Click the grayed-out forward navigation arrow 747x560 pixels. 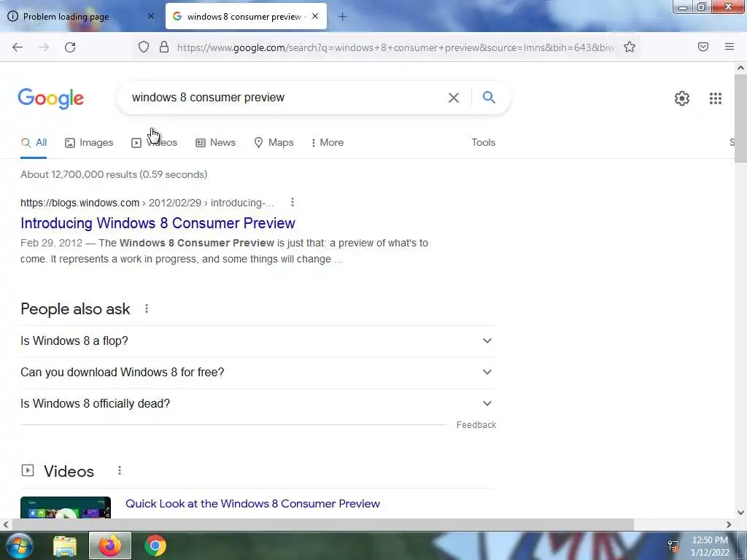(x=44, y=47)
